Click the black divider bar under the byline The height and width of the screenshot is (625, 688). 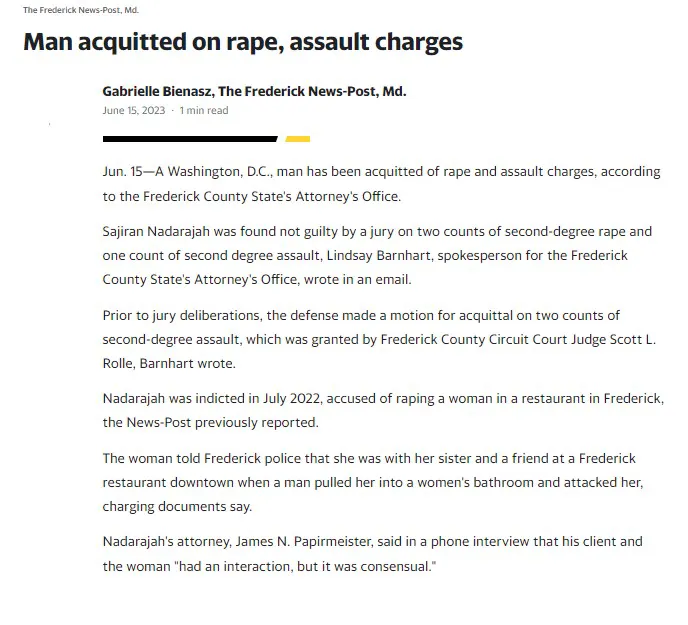coord(190,139)
